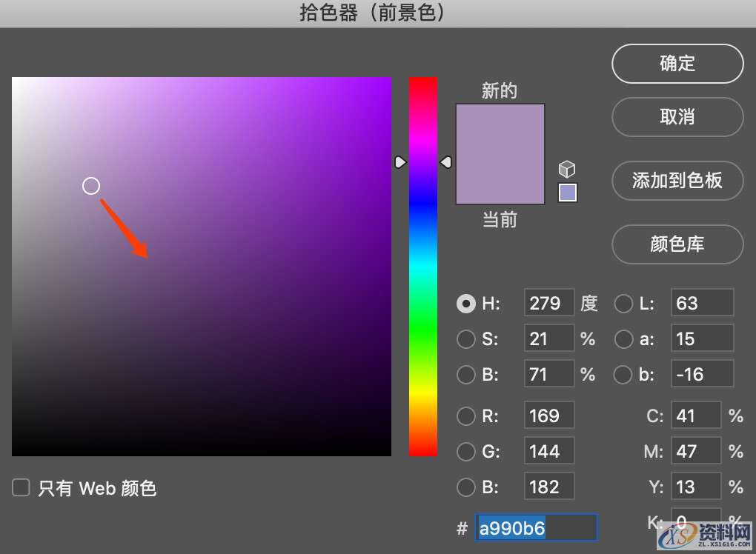Click the small web-safe color swatch
This screenshot has width=756, height=554.
pyautogui.click(x=567, y=193)
